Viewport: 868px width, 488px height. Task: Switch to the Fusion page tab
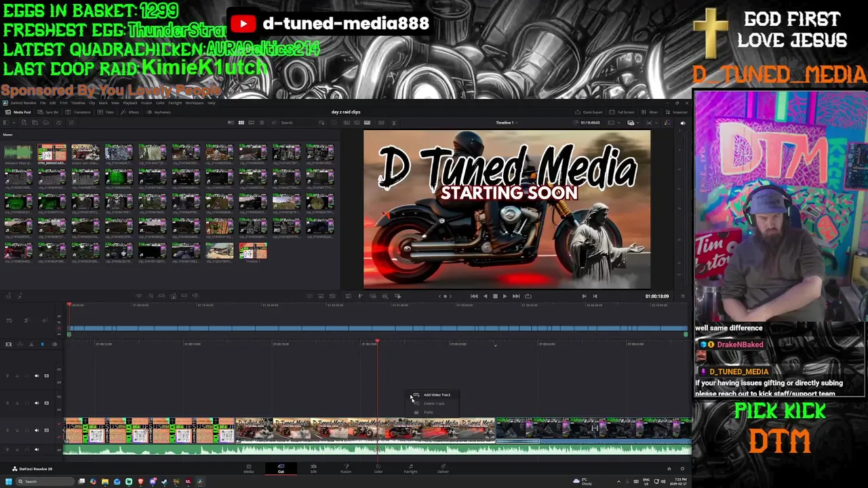click(x=346, y=468)
